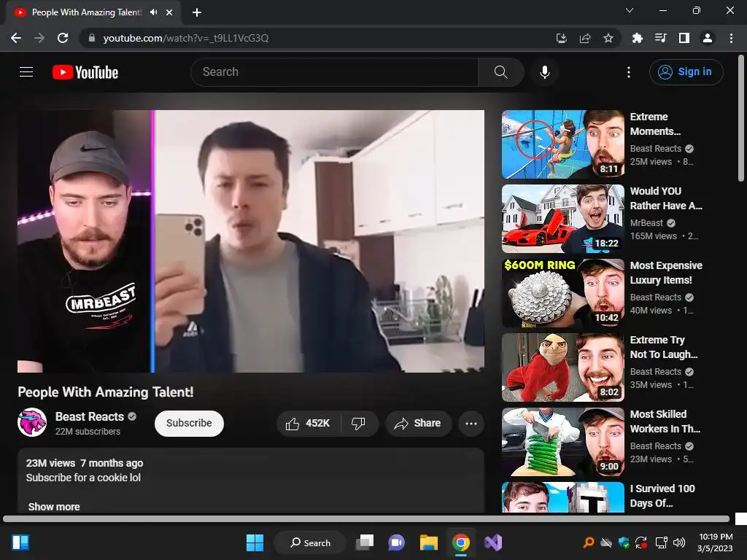Open Windows Start menu
The image size is (747, 560).
point(255,542)
